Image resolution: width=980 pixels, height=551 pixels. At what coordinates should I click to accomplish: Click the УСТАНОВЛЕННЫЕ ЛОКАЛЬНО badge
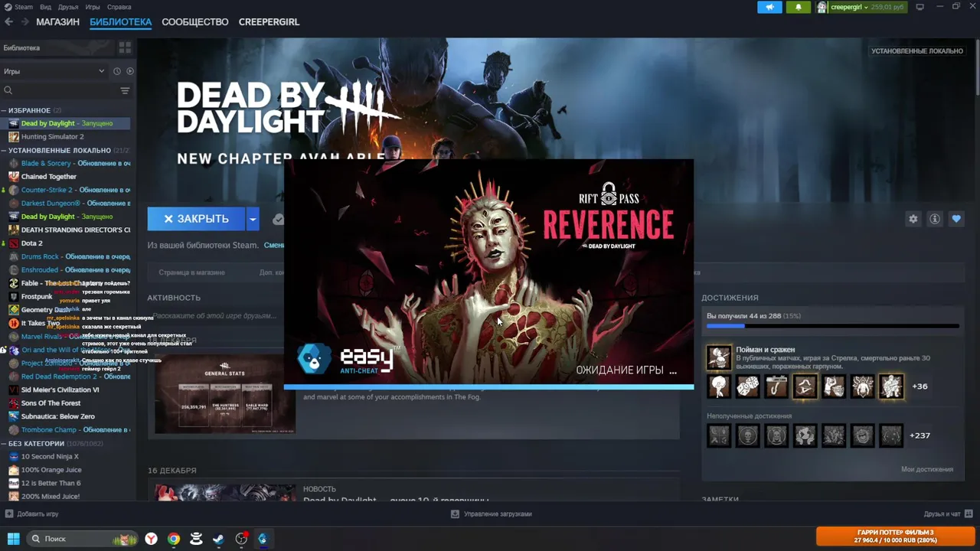pyautogui.click(x=916, y=51)
